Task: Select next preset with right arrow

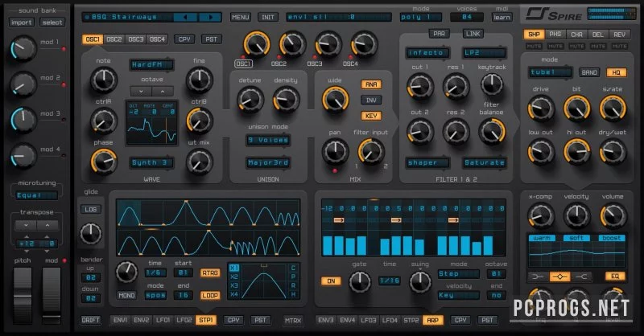Action: (x=210, y=17)
